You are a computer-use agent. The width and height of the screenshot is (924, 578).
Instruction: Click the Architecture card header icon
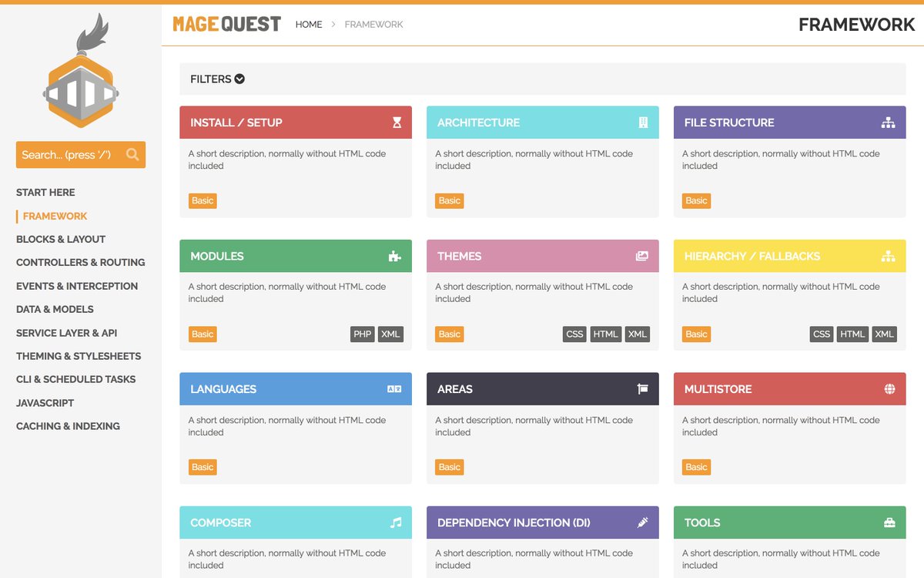(644, 122)
